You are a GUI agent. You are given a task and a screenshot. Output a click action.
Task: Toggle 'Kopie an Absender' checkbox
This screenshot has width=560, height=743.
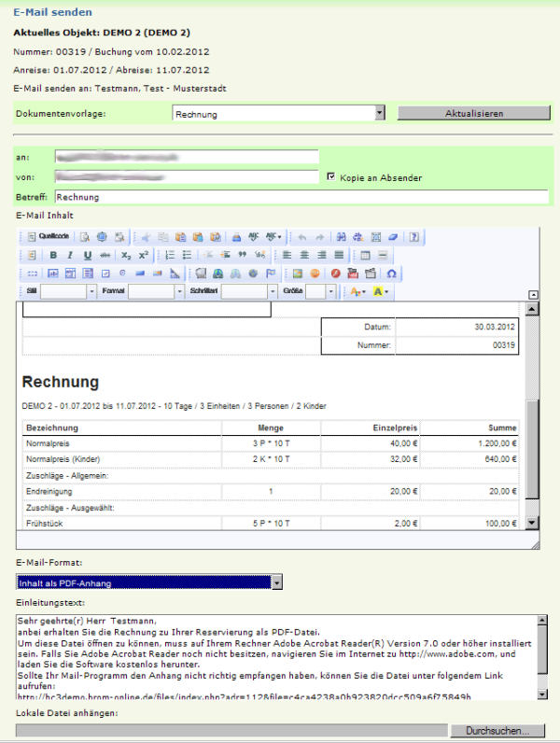tap(331, 176)
